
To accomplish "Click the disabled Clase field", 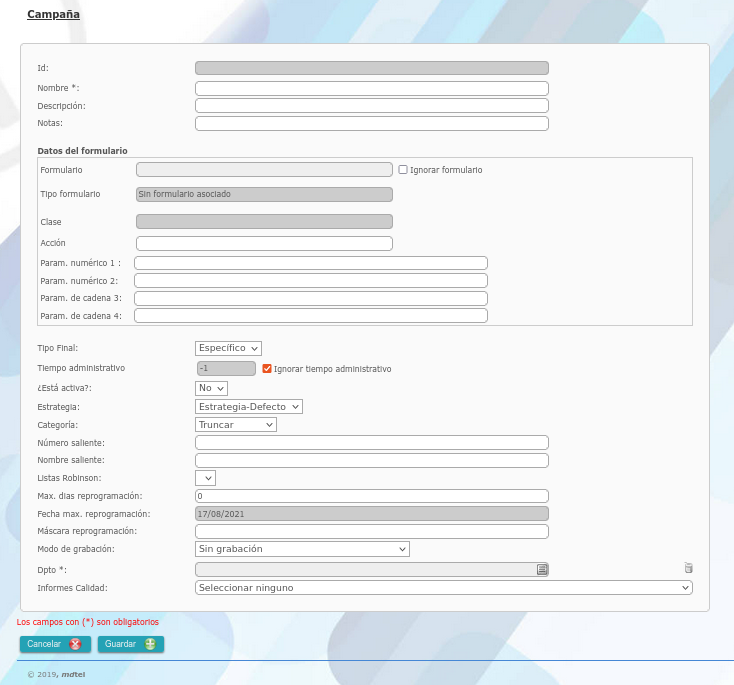I will point(264,221).
